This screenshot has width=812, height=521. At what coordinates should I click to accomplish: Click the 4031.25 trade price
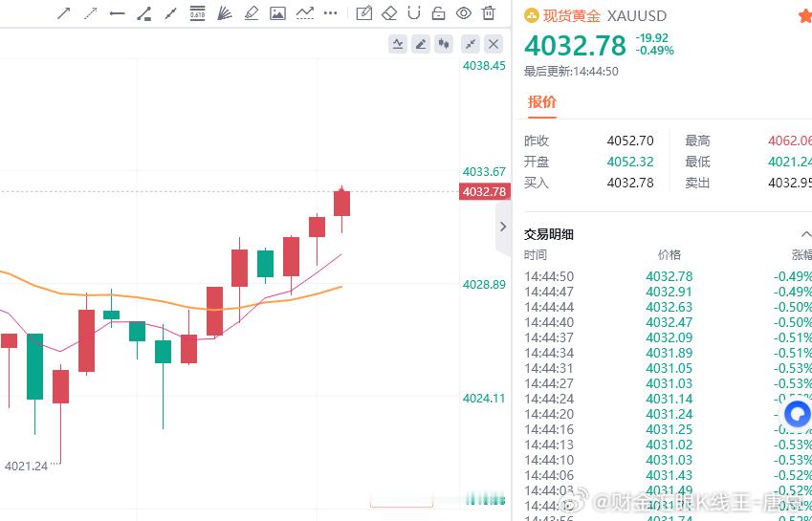point(669,429)
